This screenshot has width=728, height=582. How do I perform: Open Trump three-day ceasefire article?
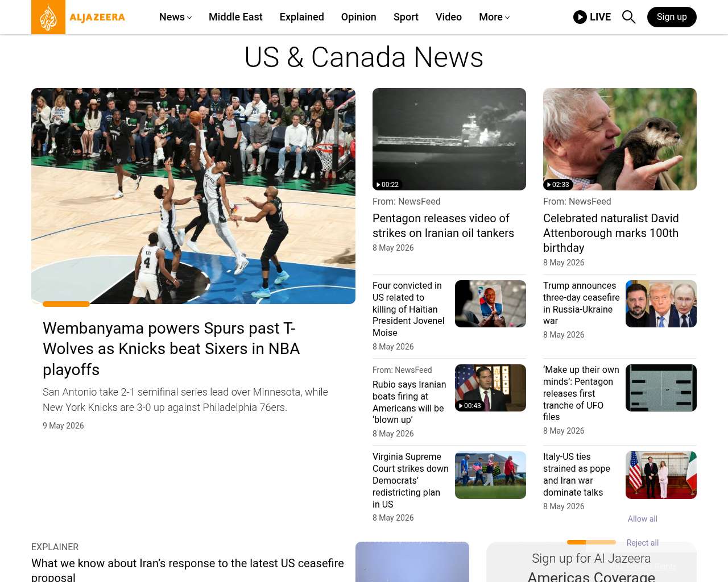(x=581, y=304)
